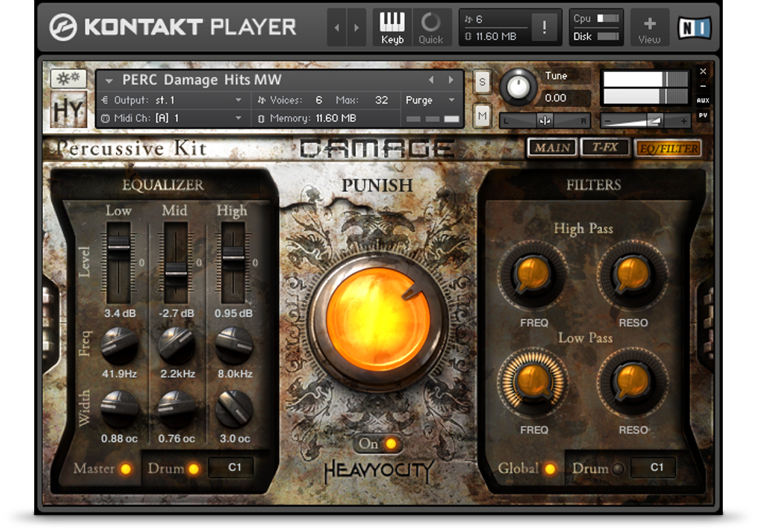
Task: Click the Low Width knob 0.88 oc
Action: 119,409
